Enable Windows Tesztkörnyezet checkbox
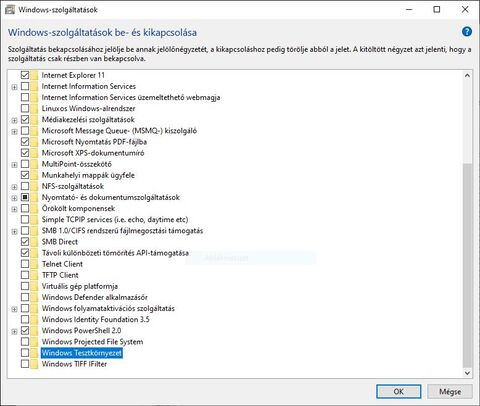 tap(25, 353)
